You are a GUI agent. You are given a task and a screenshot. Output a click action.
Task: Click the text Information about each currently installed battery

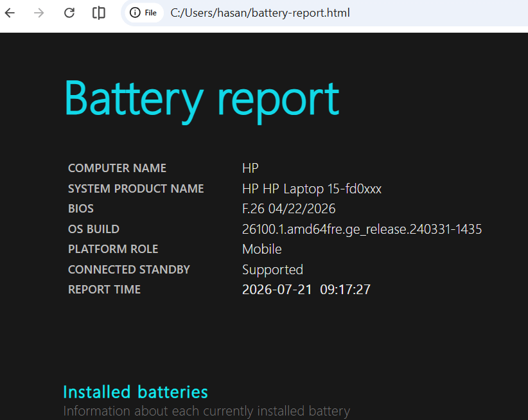point(207,411)
